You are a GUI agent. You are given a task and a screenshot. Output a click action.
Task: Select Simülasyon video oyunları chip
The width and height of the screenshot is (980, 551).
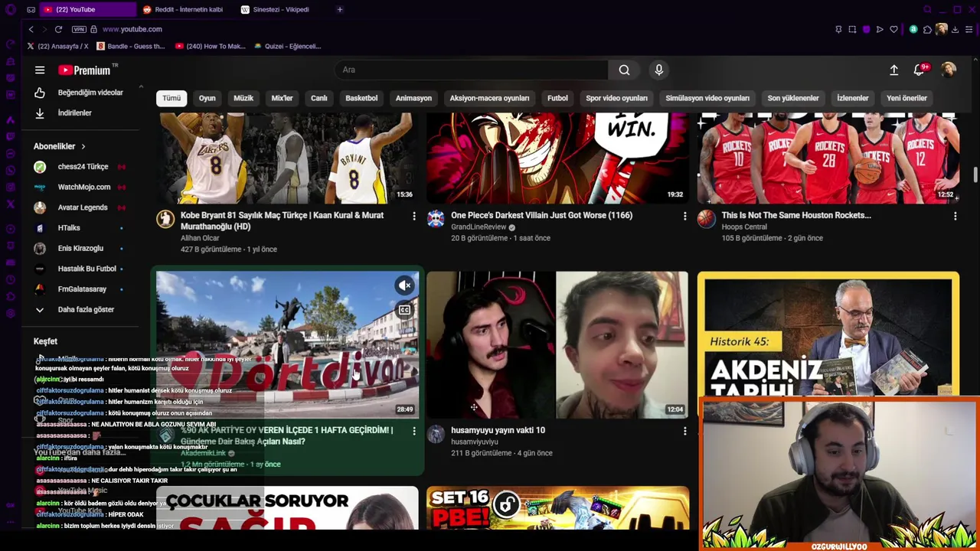click(707, 98)
